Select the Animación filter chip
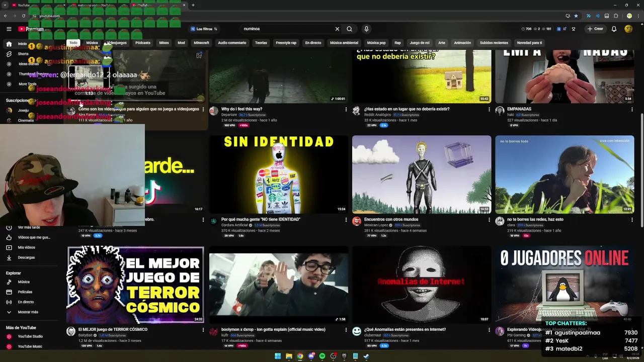644x362 pixels. (462, 43)
